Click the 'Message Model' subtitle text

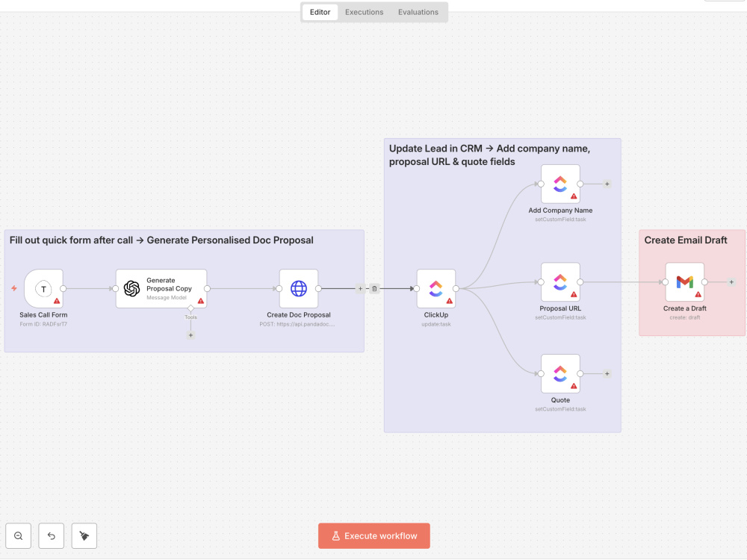pos(167,298)
